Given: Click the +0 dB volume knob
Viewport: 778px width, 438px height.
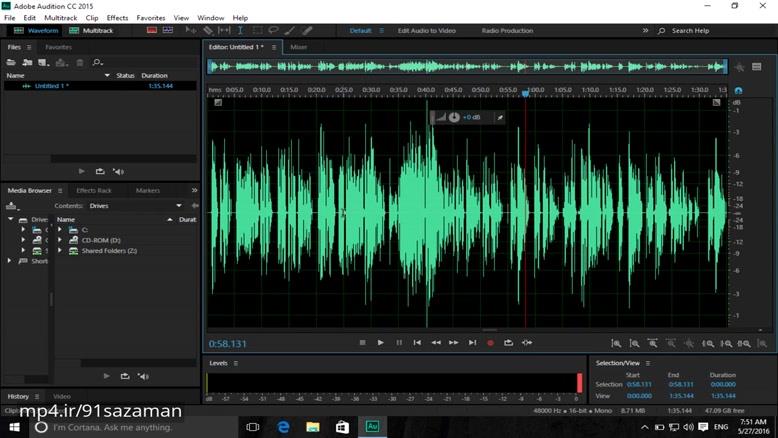Looking at the screenshot, I should point(454,117).
